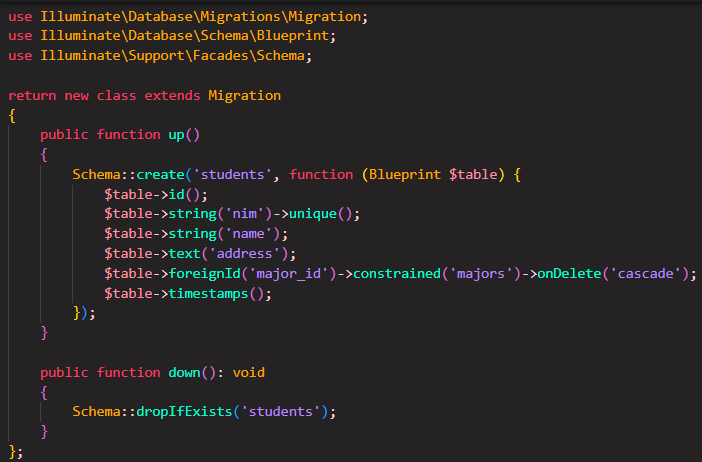This screenshot has width=702, height=462.
Task: Click the 'foreignId' method call
Action: (205, 274)
